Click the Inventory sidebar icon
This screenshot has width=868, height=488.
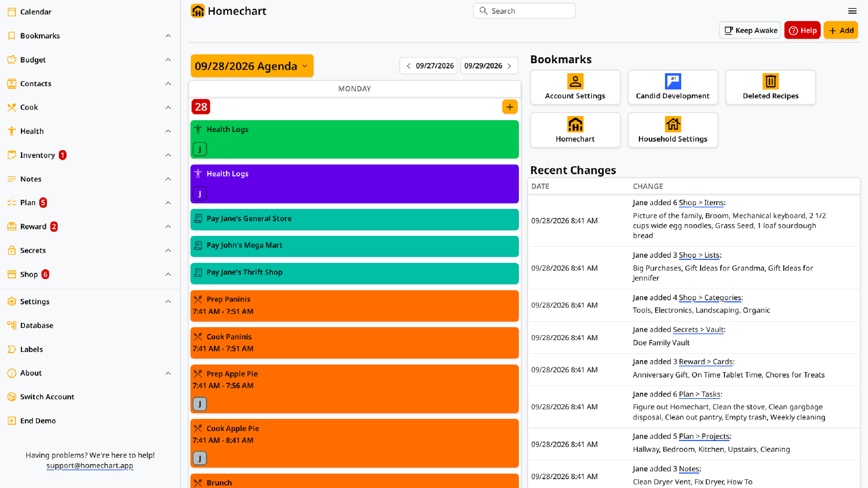tap(12, 155)
